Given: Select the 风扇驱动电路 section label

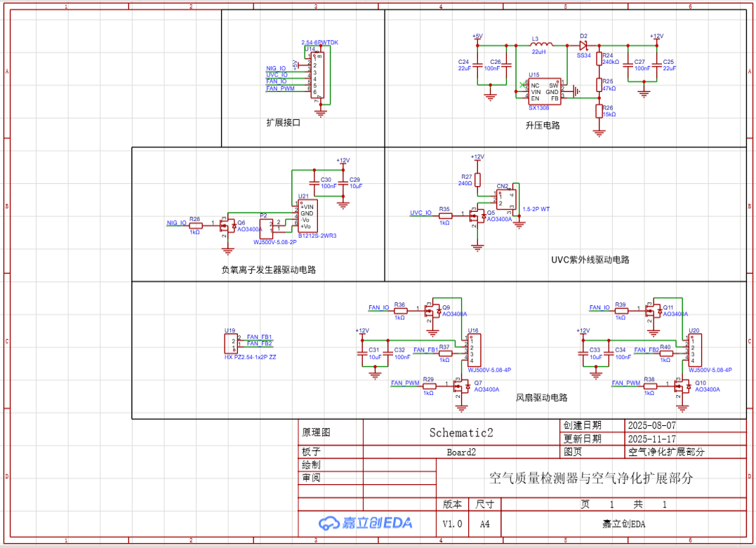Looking at the screenshot, I should 541,398.
